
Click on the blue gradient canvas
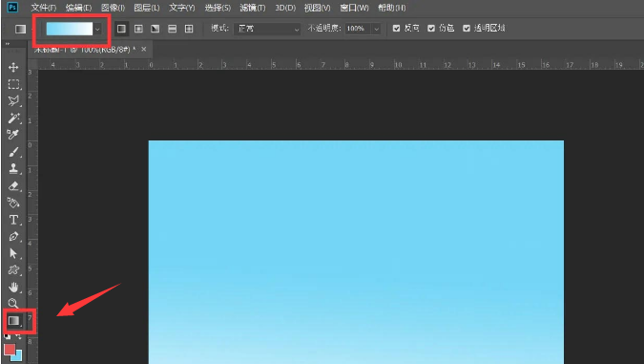pyautogui.click(x=356, y=252)
